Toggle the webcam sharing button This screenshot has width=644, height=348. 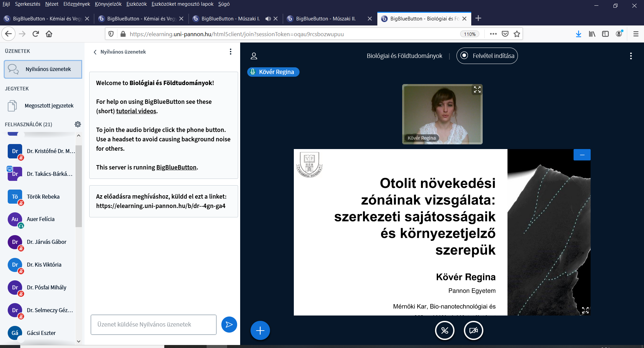[473, 331]
